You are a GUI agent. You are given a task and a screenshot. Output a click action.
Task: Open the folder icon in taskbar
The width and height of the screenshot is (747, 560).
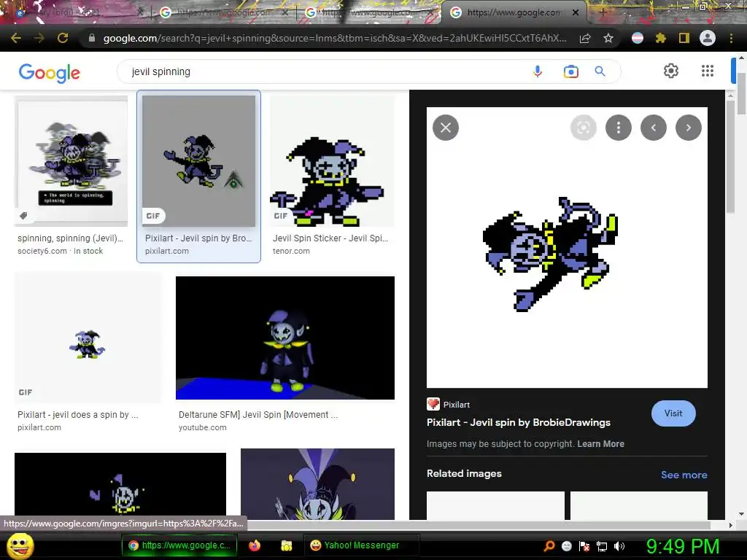click(x=286, y=545)
